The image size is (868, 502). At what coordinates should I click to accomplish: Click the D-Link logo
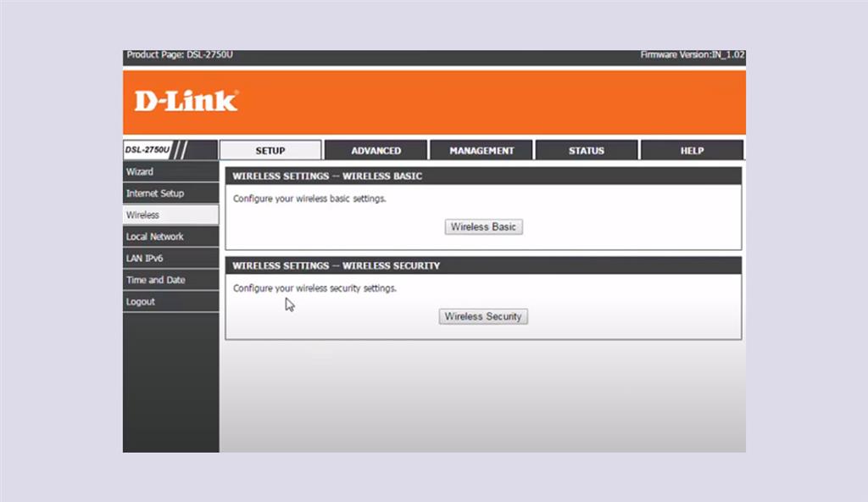point(186,101)
